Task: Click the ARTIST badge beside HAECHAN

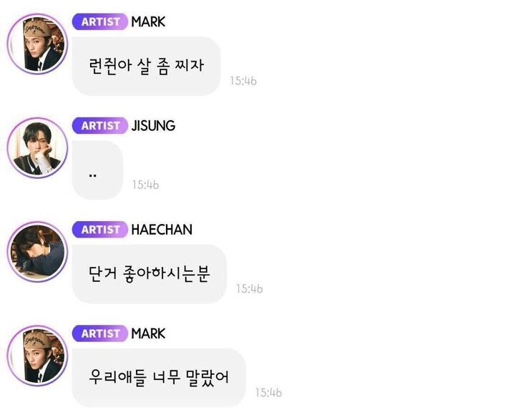Action: click(100, 230)
